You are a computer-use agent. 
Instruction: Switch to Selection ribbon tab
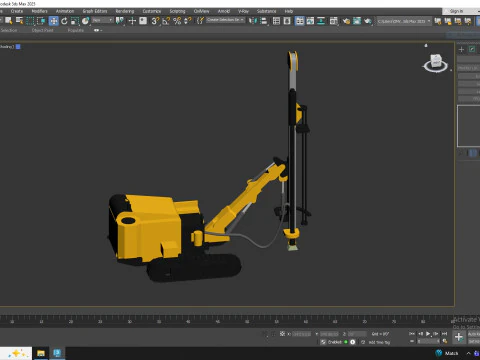point(9,30)
